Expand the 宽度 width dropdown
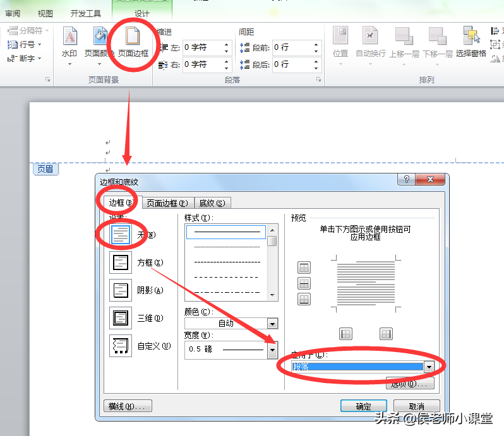This screenshot has width=504, height=436. (x=273, y=350)
